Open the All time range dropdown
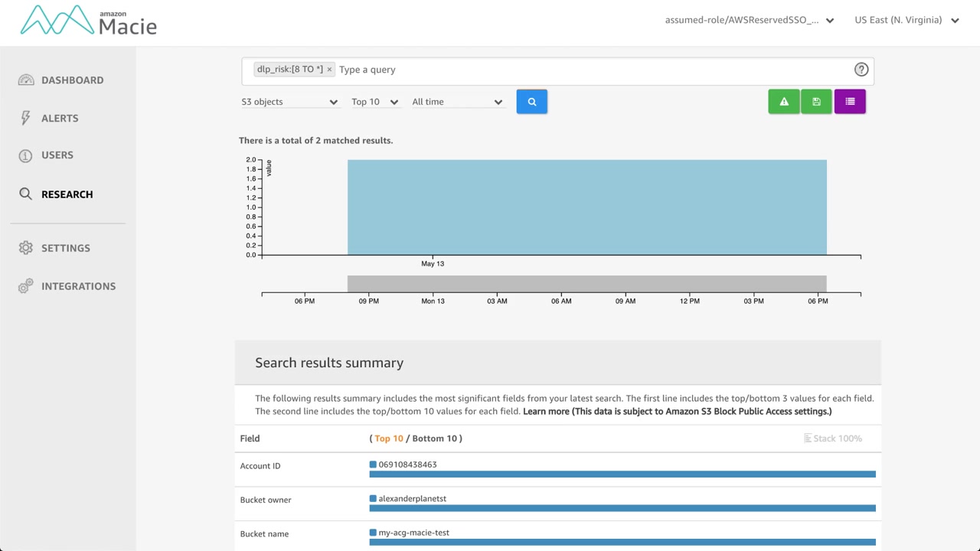The width and height of the screenshot is (980, 551). point(457,102)
